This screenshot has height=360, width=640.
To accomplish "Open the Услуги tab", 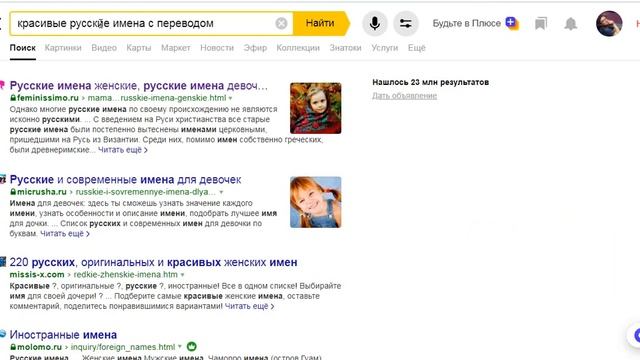I will (384, 48).
